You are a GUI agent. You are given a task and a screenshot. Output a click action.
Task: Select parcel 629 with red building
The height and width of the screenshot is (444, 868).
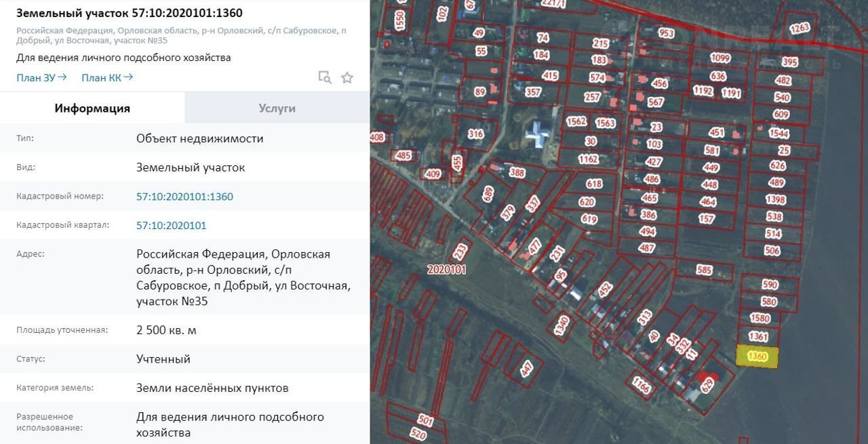(707, 385)
